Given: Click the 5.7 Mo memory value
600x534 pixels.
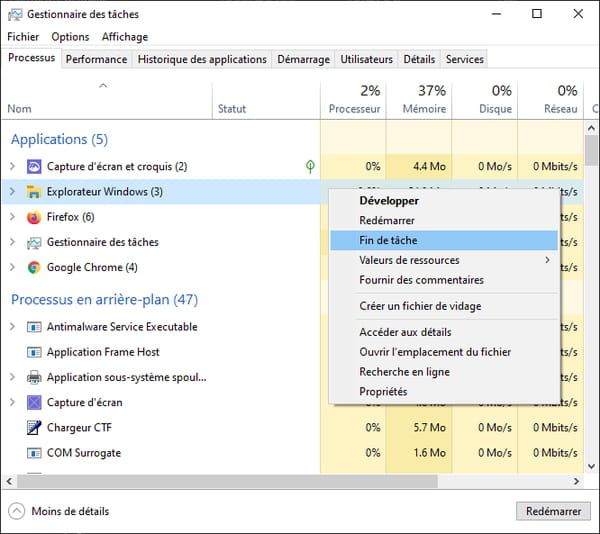Looking at the screenshot, I should [x=429, y=428].
